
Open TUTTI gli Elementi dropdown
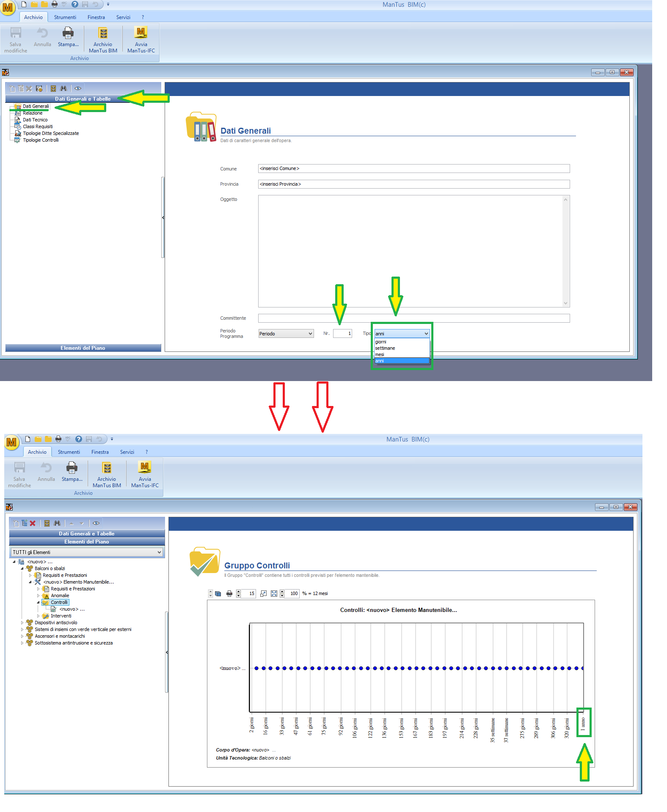pyautogui.click(x=87, y=552)
